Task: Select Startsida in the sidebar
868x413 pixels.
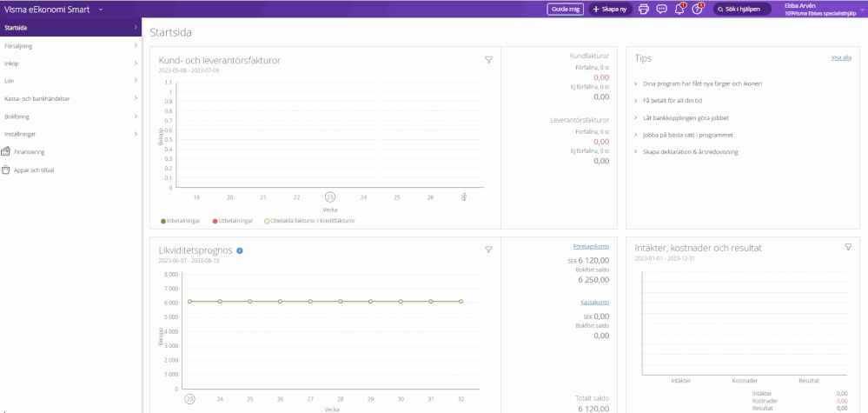Action: coord(71,27)
